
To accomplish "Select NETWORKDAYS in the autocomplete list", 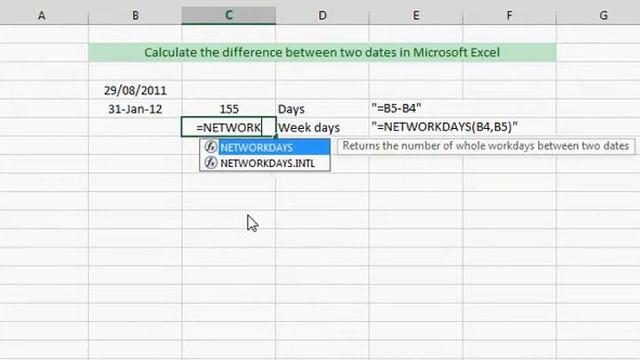I will click(x=265, y=147).
